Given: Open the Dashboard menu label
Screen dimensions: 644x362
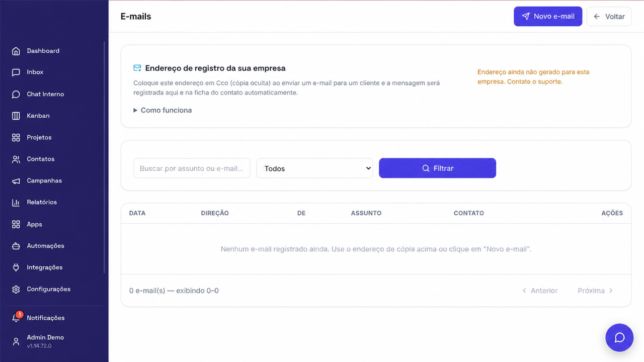Looking at the screenshot, I should pyautogui.click(x=43, y=51).
